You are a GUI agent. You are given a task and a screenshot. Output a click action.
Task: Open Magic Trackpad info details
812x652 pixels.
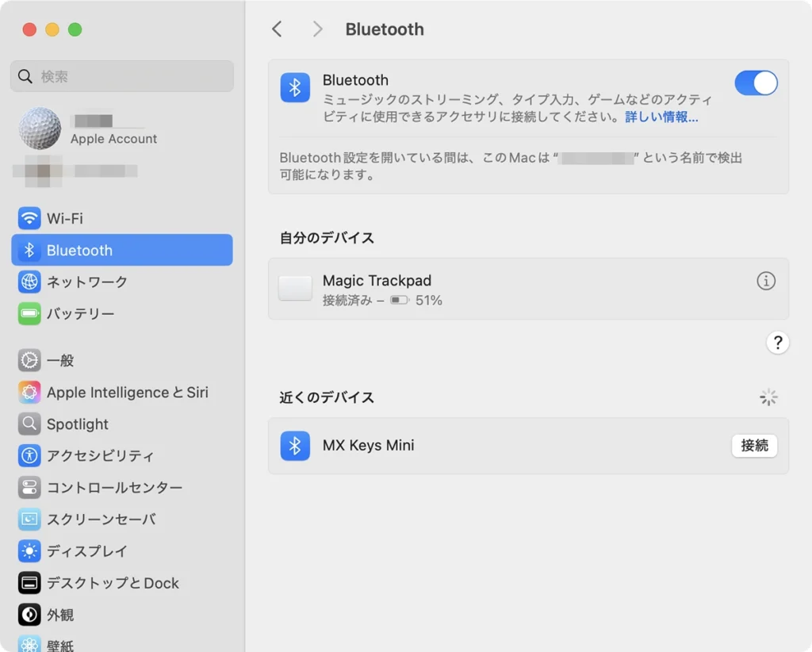(x=766, y=282)
